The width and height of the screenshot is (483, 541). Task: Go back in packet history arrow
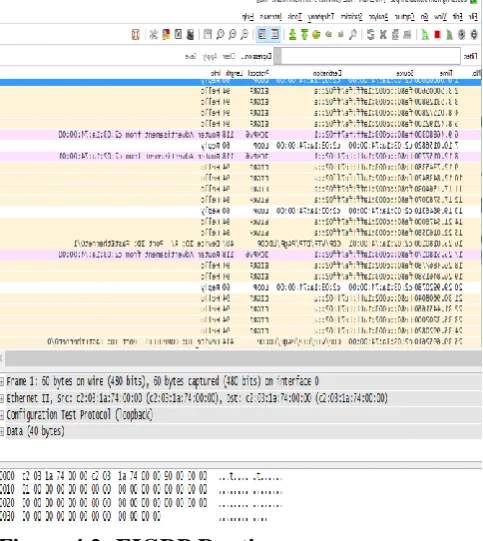[341, 35]
